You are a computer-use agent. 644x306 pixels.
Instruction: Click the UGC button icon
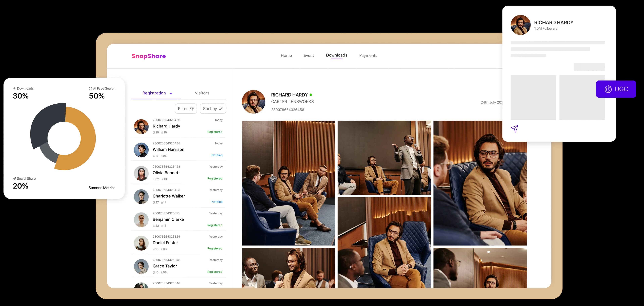pos(608,89)
